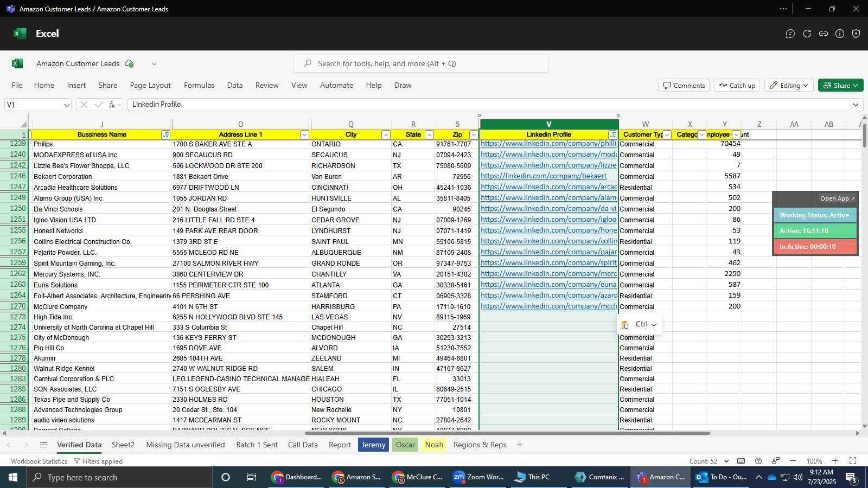Open the info icon in Teams header

click(x=840, y=34)
